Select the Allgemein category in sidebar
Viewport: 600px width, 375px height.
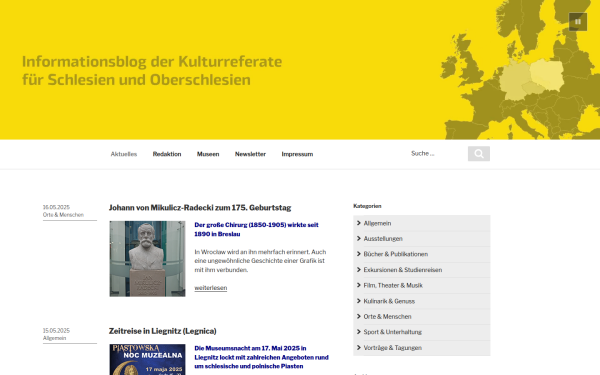pyautogui.click(x=377, y=223)
